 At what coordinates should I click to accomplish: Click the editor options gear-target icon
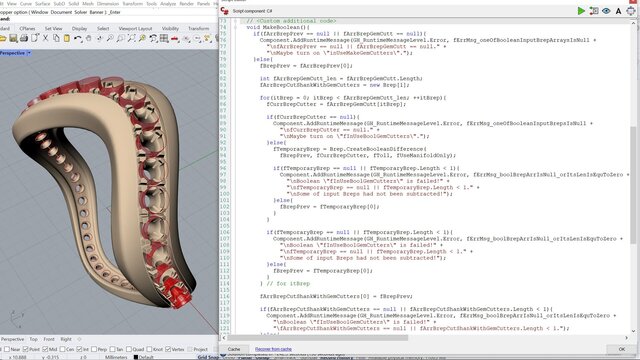(631, 11)
